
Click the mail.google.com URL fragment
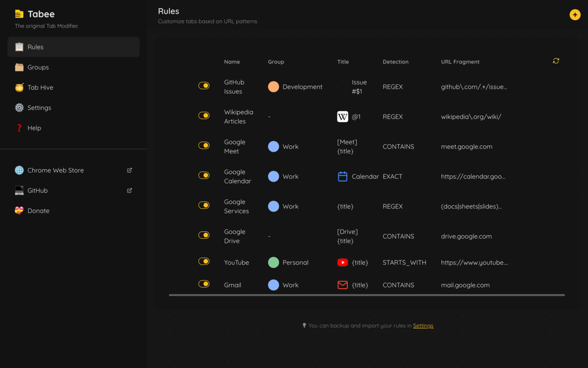465,285
